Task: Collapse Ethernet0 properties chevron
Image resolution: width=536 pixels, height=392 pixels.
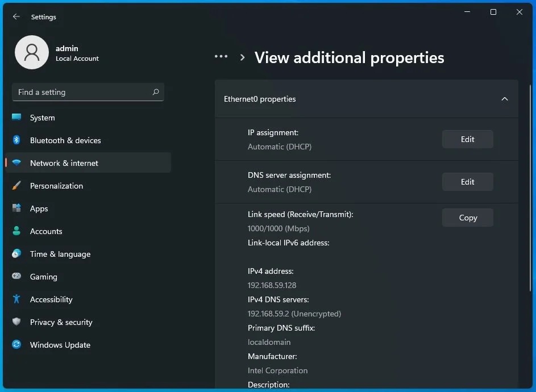Action: [505, 99]
